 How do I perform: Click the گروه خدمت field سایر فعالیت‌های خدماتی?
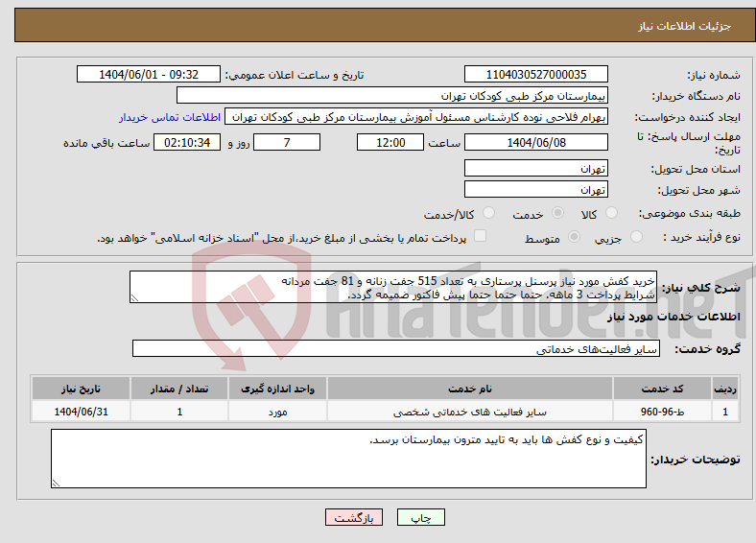click(x=396, y=348)
